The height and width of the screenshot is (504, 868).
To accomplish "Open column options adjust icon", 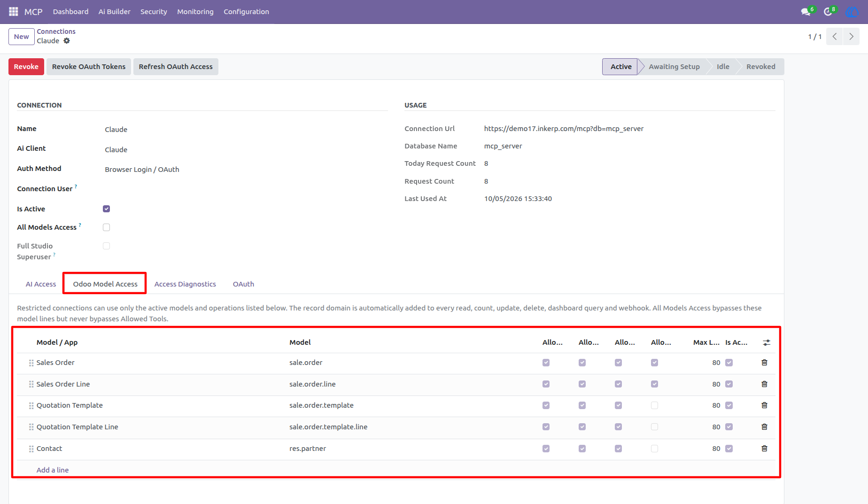I will tap(767, 342).
